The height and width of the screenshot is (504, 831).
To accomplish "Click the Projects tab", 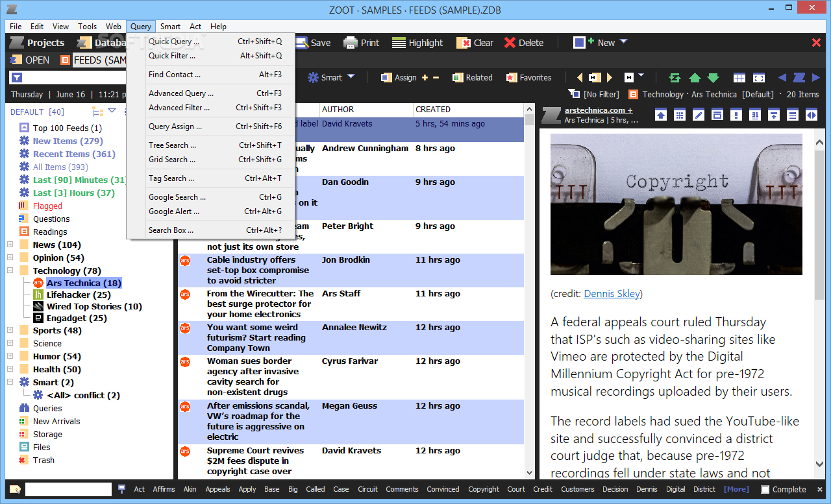I will (x=38, y=43).
